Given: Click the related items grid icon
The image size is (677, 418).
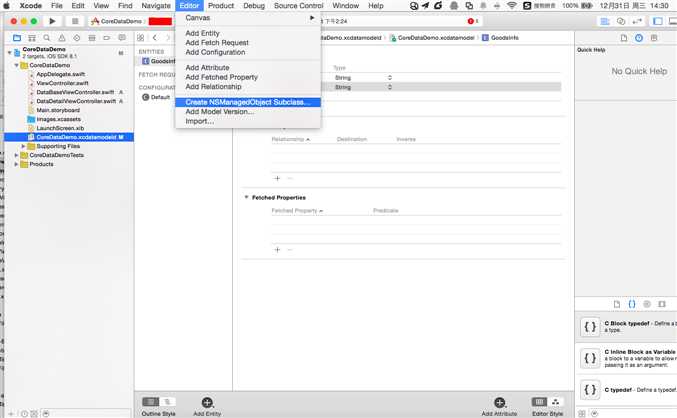Looking at the screenshot, I should [x=141, y=38].
